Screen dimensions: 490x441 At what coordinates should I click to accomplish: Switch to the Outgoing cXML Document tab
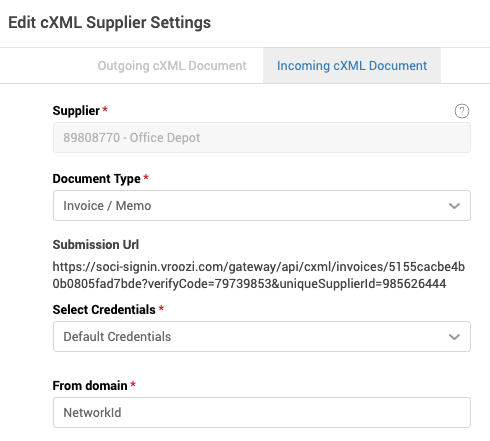(172, 66)
